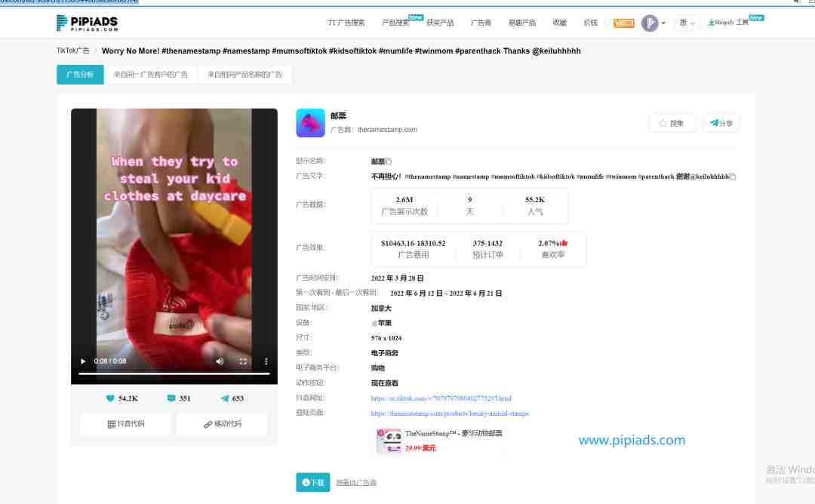The height and width of the screenshot is (504, 815).
Task: Click the 抖音代码 QR code button
Action: coord(126,424)
